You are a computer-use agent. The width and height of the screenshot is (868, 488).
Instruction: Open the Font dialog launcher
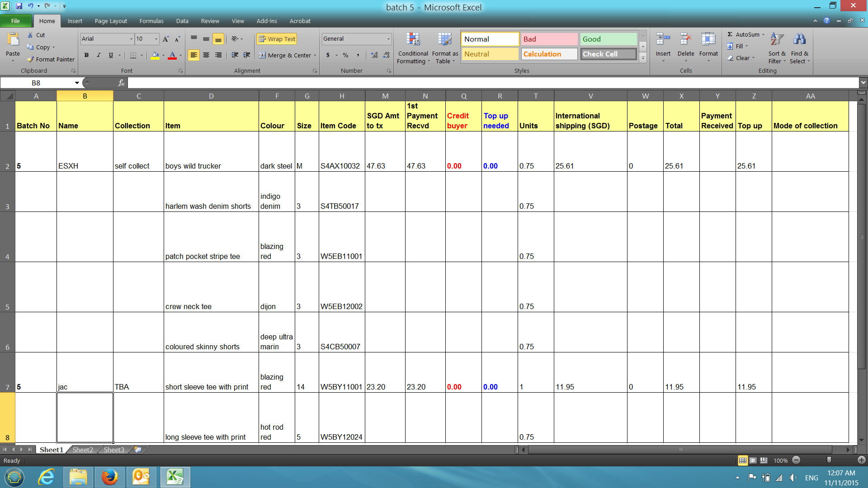[x=180, y=71]
